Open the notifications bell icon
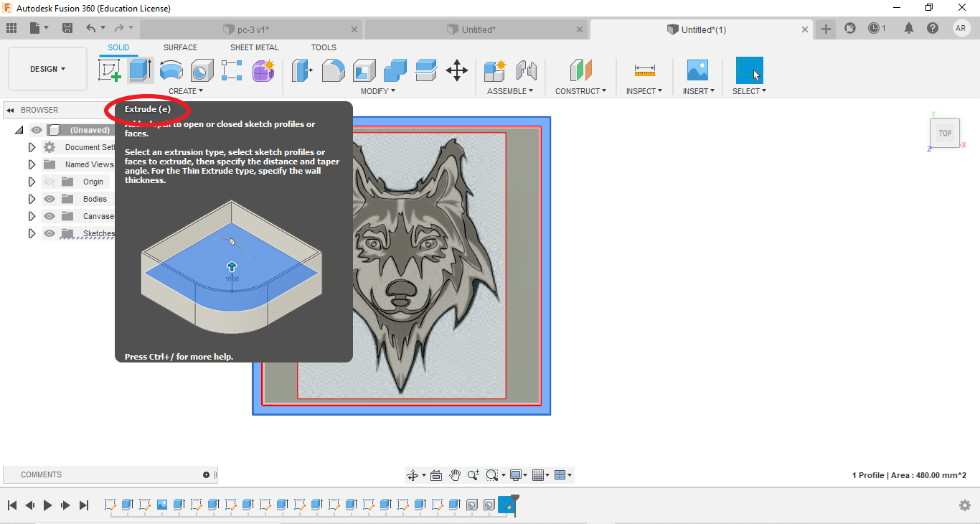The height and width of the screenshot is (524, 980). point(909,29)
